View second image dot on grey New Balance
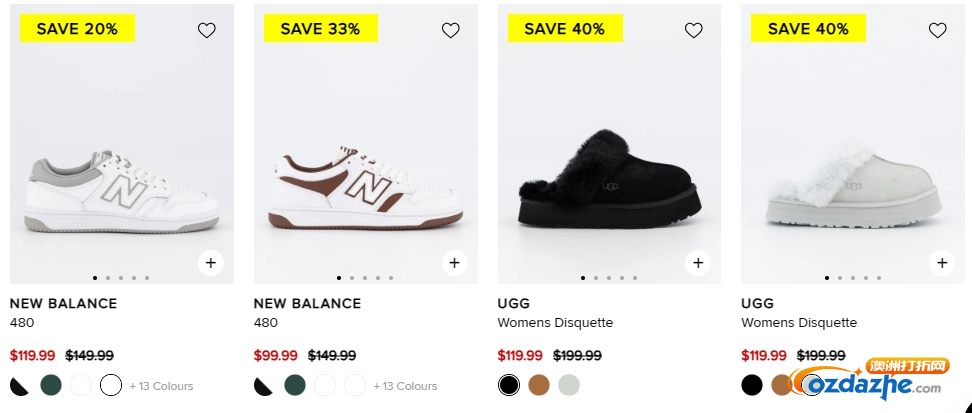This screenshot has width=972, height=413. (108, 278)
